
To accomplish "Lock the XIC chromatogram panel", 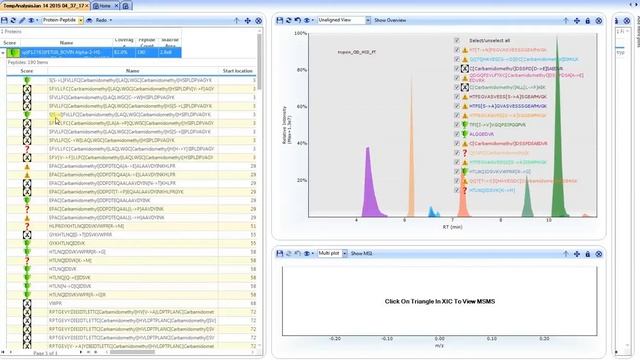I will click(x=588, y=20).
